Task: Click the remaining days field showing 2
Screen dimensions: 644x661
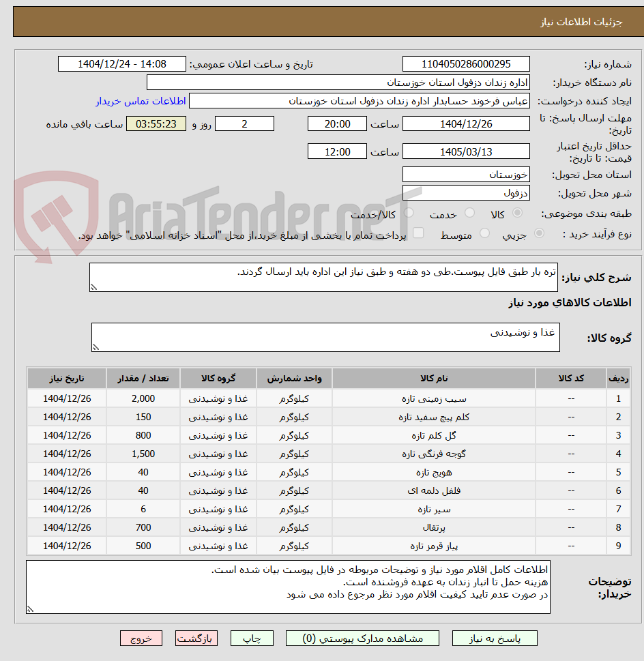Action: click(244, 124)
